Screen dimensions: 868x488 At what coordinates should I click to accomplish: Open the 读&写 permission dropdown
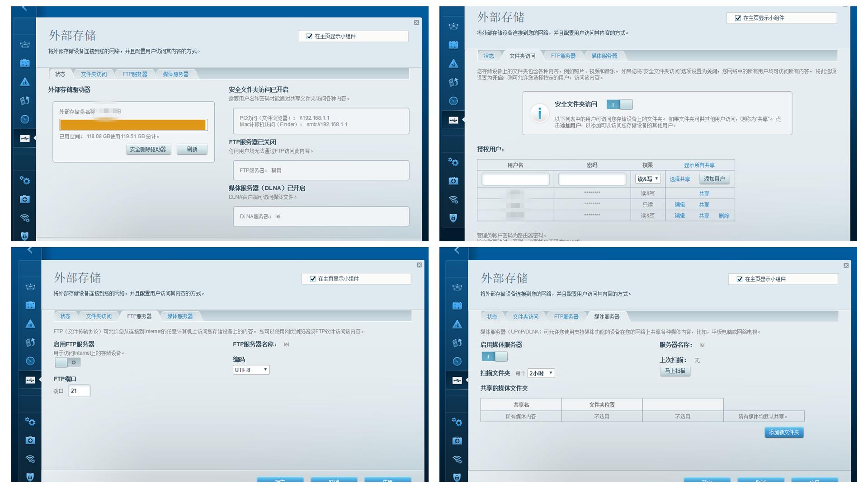(647, 178)
